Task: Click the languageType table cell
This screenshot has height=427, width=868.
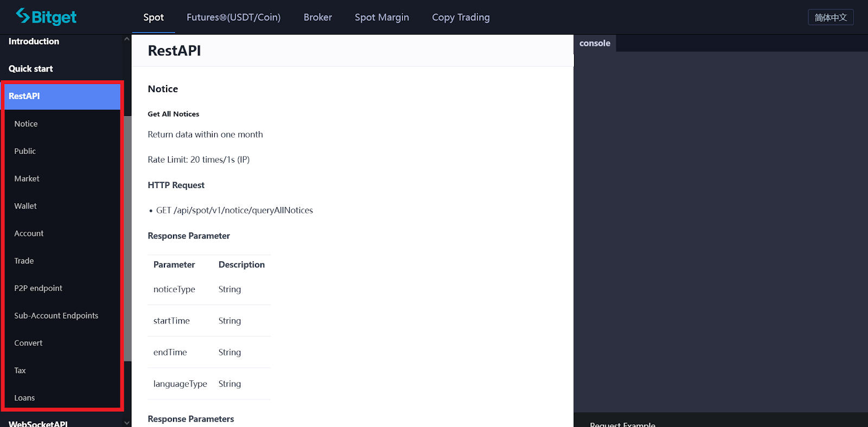Action: [x=180, y=384]
